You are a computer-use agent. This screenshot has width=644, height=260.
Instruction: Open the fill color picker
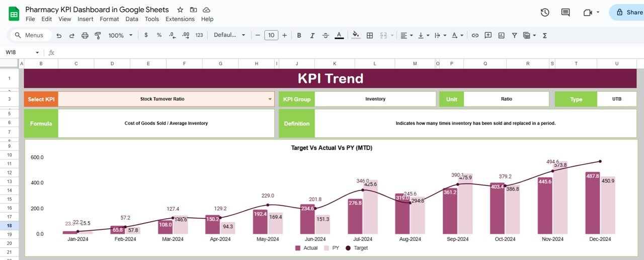pyautogui.click(x=356, y=35)
